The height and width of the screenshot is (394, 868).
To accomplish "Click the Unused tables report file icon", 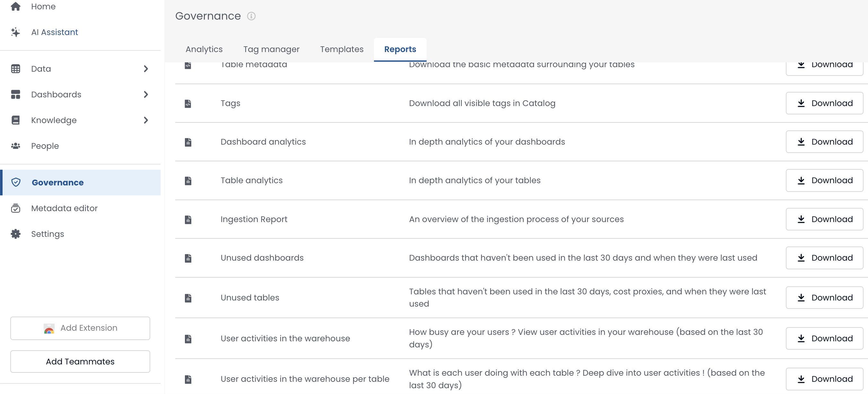I will 188,298.
